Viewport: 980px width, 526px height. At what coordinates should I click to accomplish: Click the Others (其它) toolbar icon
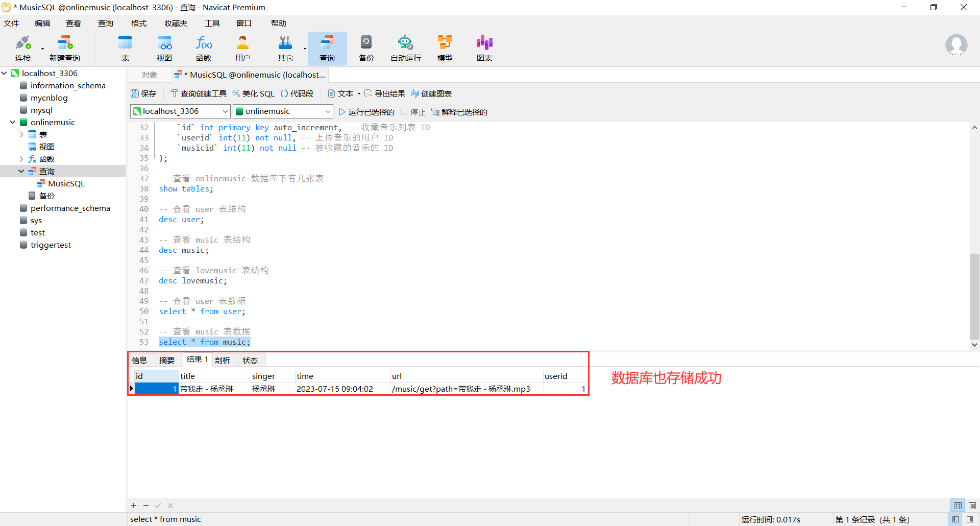click(285, 49)
